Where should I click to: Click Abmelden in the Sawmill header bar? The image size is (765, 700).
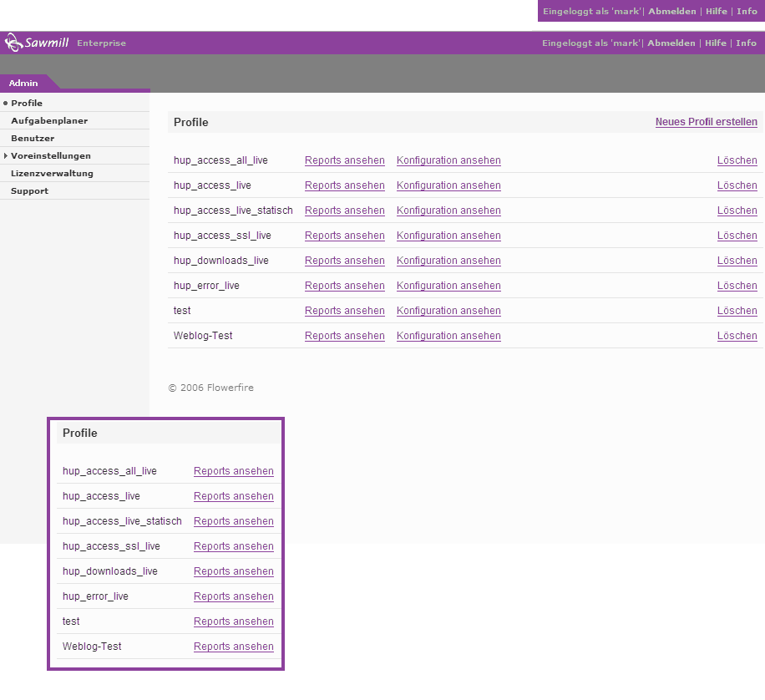(x=671, y=43)
